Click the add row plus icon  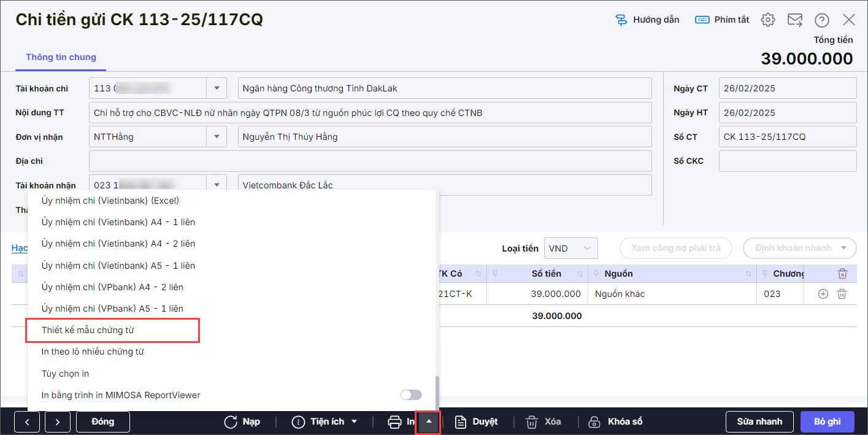point(823,294)
